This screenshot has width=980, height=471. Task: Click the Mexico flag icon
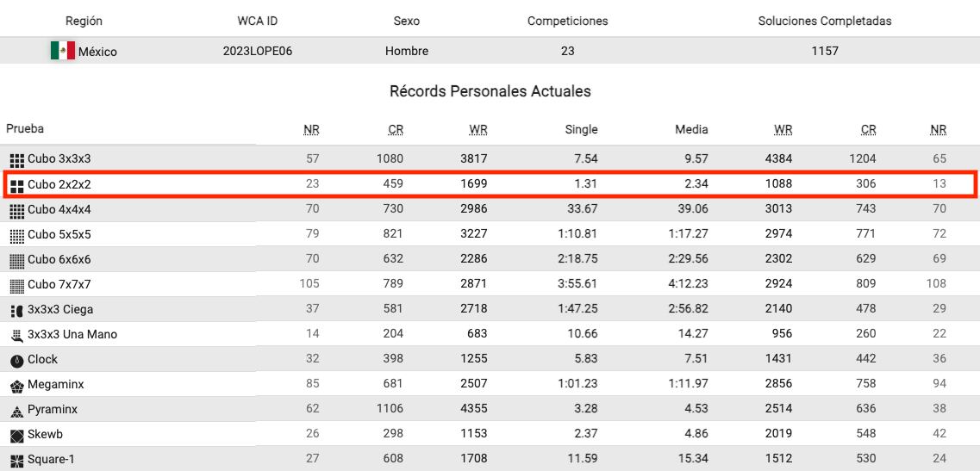(62, 51)
